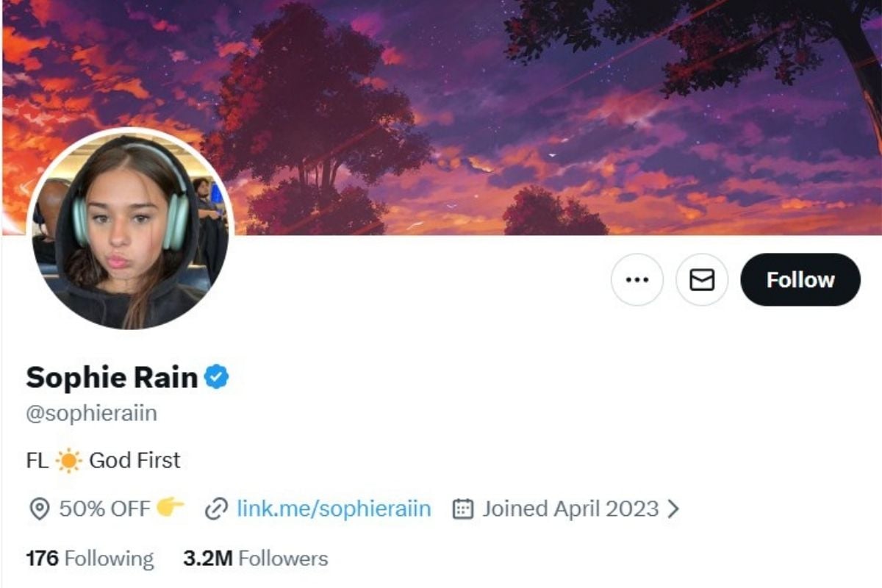
Task: View the 176 Following list
Action: [90, 559]
